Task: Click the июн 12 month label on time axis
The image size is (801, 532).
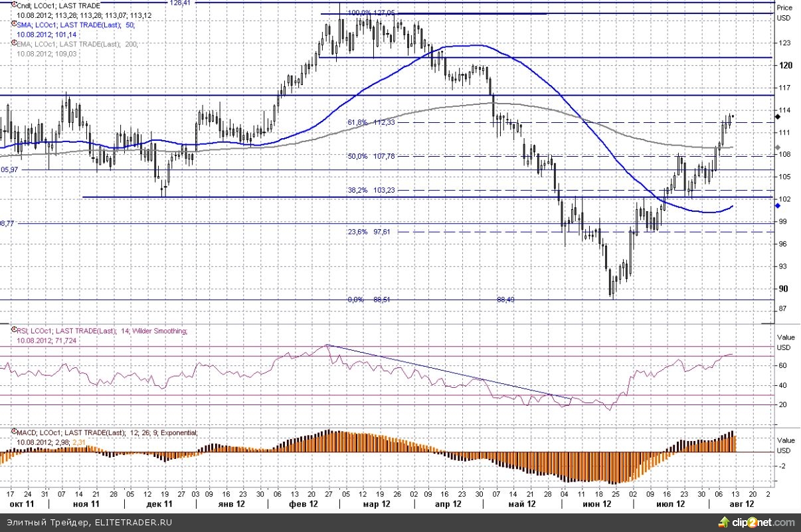Action: pyautogui.click(x=596, y=505)
